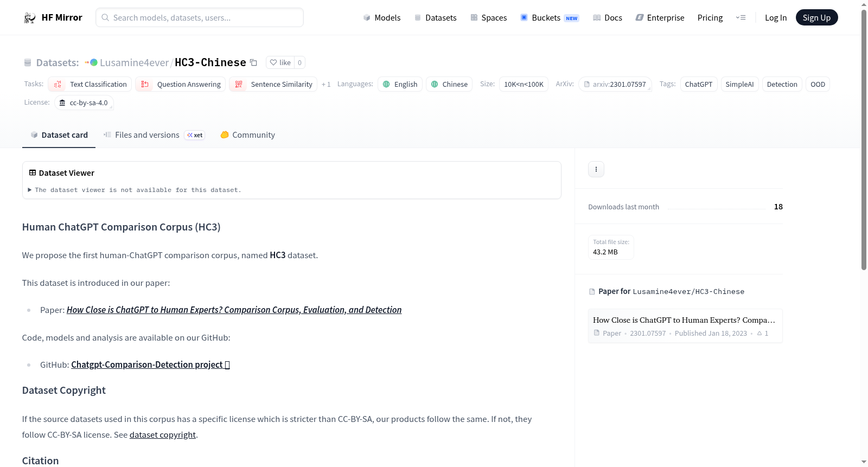Follow the dataset copyright link
Image resolution: width=868 pixels, height=467 pixels.
(x=163, y=434)
